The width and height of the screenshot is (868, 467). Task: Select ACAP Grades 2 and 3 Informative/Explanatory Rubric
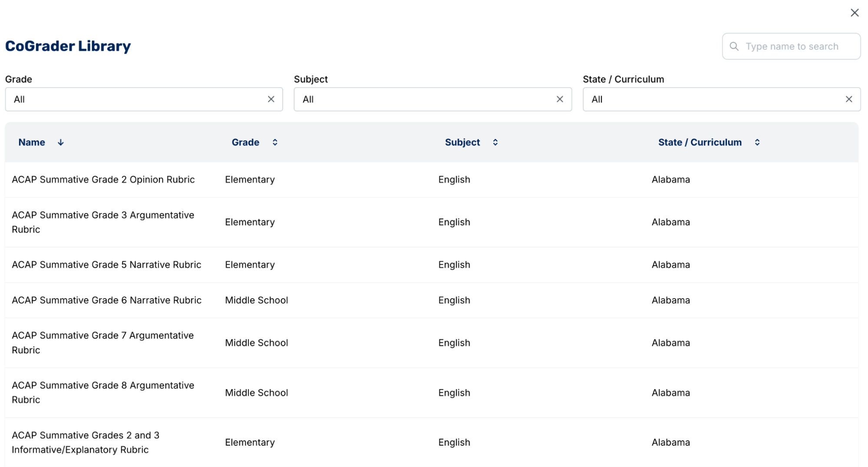pos(85,442)
